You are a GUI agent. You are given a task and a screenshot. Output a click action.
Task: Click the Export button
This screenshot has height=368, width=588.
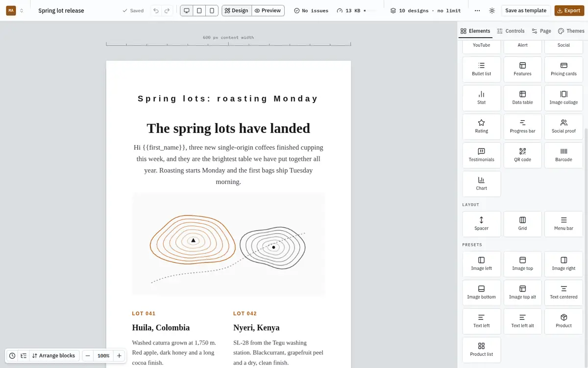(x=568, y=10)
